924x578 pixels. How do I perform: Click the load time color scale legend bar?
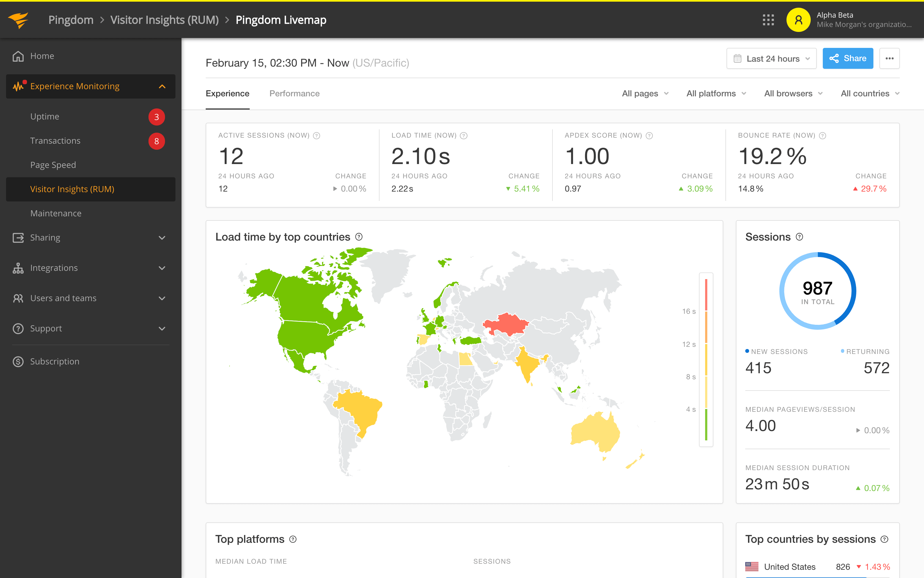point(706,359)
